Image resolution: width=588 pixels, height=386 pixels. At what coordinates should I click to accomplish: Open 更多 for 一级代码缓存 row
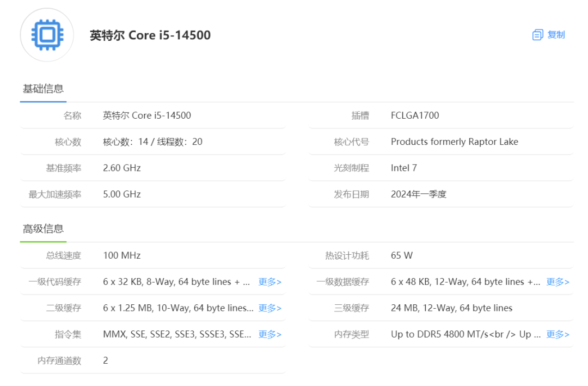click(269, 281)
